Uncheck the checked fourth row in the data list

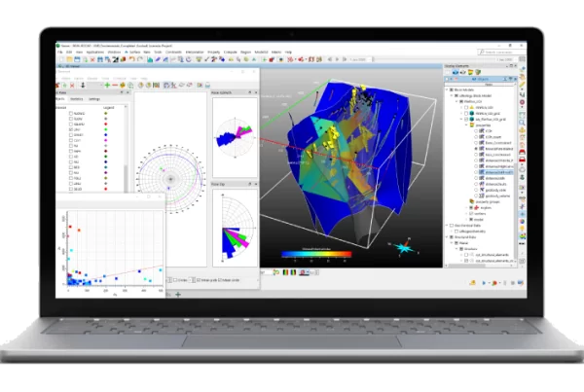71,129
